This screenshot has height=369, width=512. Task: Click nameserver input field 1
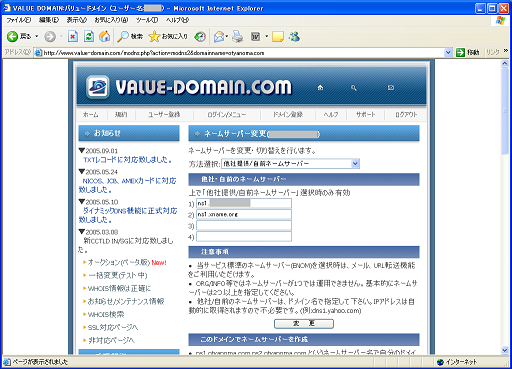(244, 203)
